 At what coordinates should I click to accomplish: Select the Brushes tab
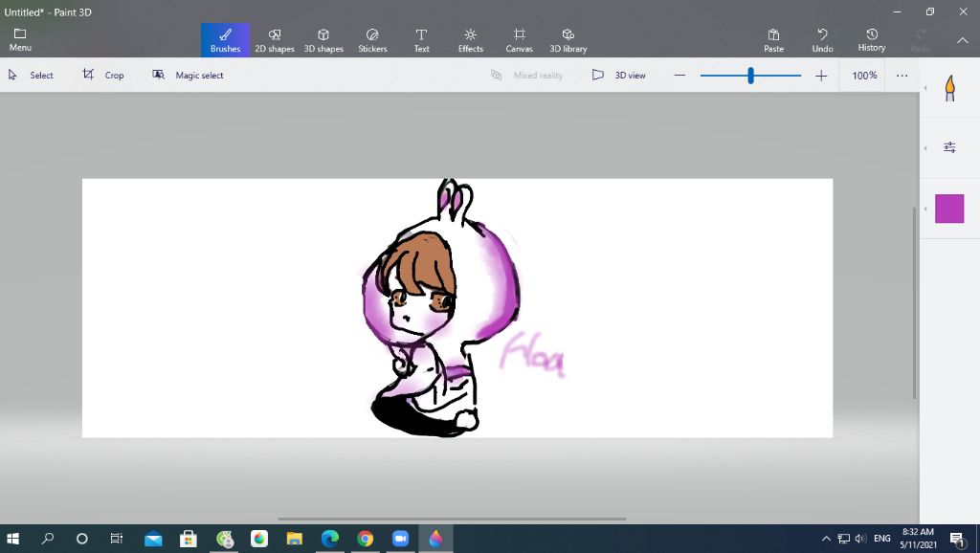225,40
